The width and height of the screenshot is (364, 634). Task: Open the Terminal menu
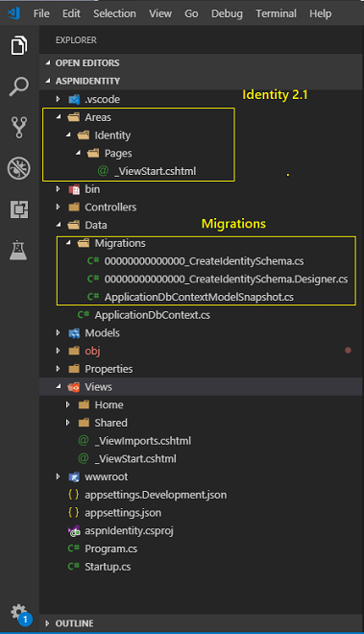coord(276,13)
